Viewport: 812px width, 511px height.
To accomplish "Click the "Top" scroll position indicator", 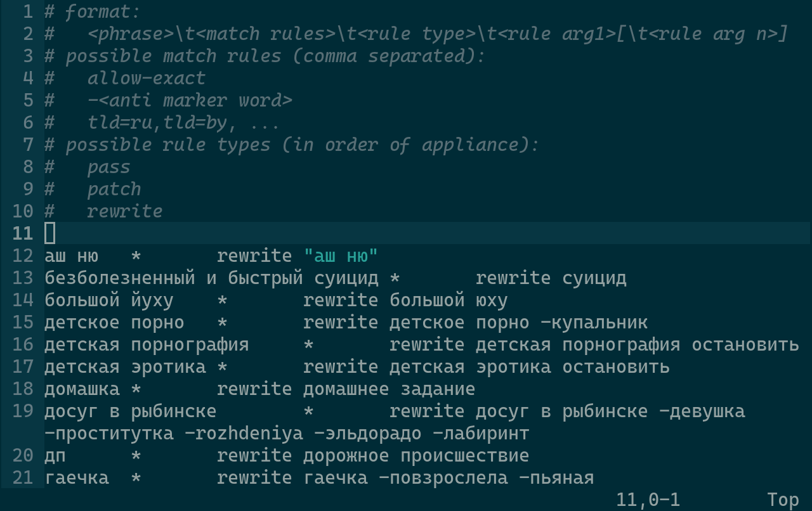I will [x=783, y=500].
